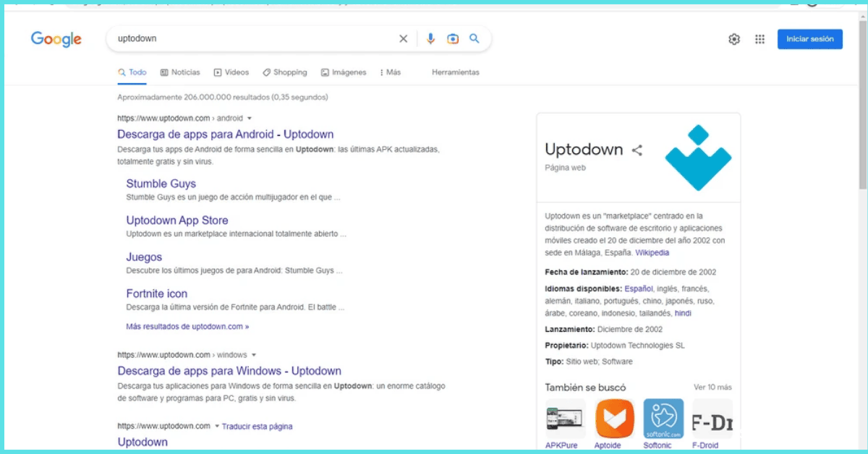Open the Más menu
The image size is (868, 454).
pos(391,72)
